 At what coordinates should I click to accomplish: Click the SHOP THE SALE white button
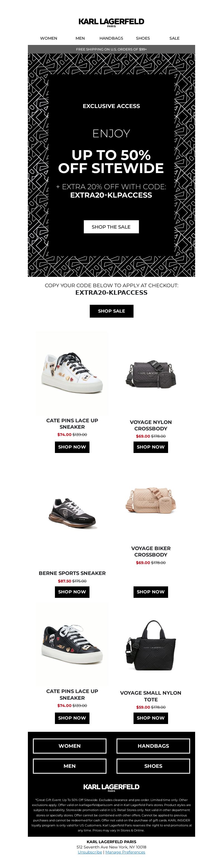point(111,227)
